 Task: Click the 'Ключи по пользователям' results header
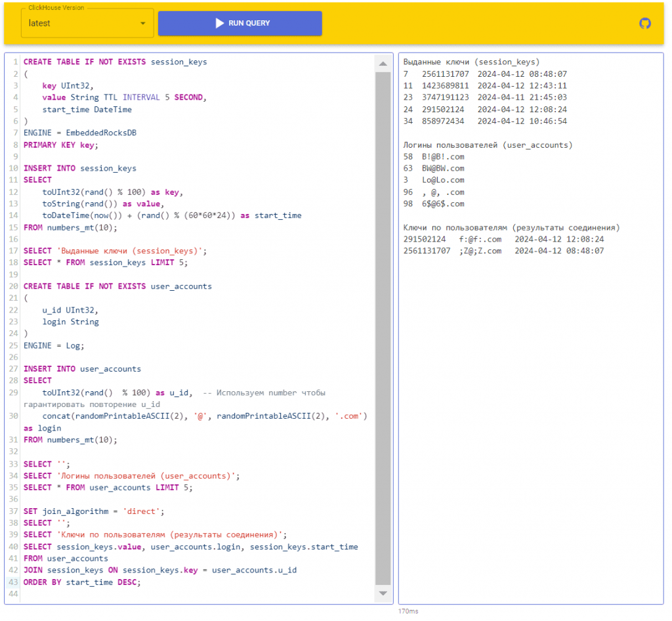click(x=511, y=228)
